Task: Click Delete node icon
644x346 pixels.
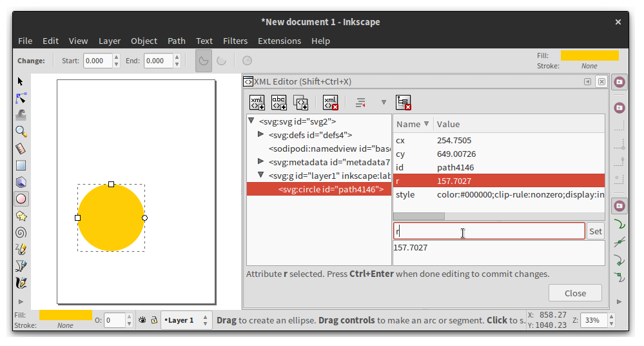Action: pyautogui.click(x=330, y=103)
